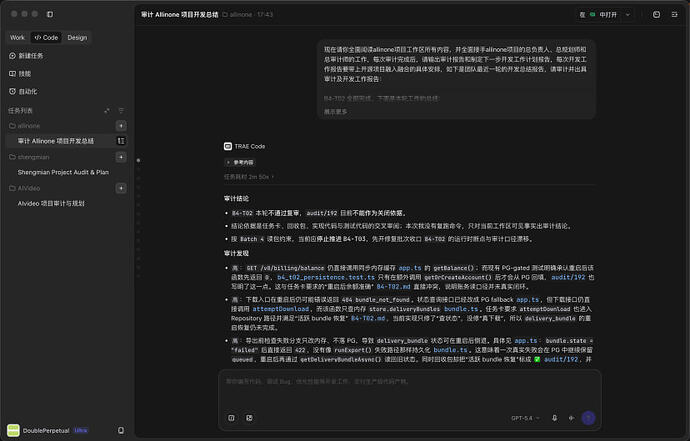Focus the chat message input field
Image resolution: width=690 pixels, height=441 pixels.
pos(409,390)
